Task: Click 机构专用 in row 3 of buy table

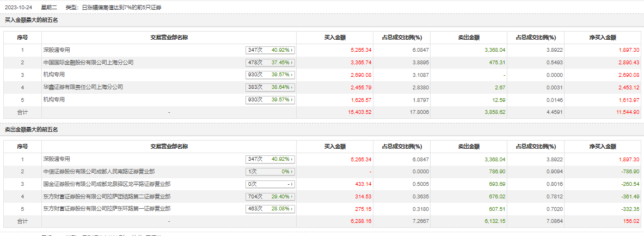Action: pos(54,75)
